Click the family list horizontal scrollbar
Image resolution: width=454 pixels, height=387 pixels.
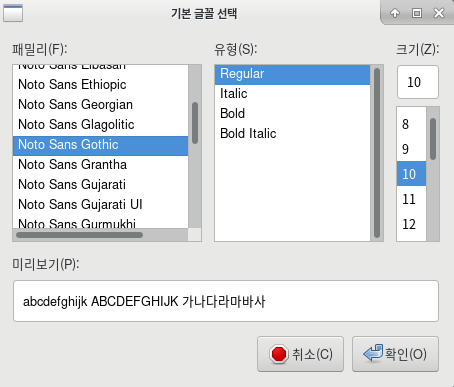click(x=79, y=235)
